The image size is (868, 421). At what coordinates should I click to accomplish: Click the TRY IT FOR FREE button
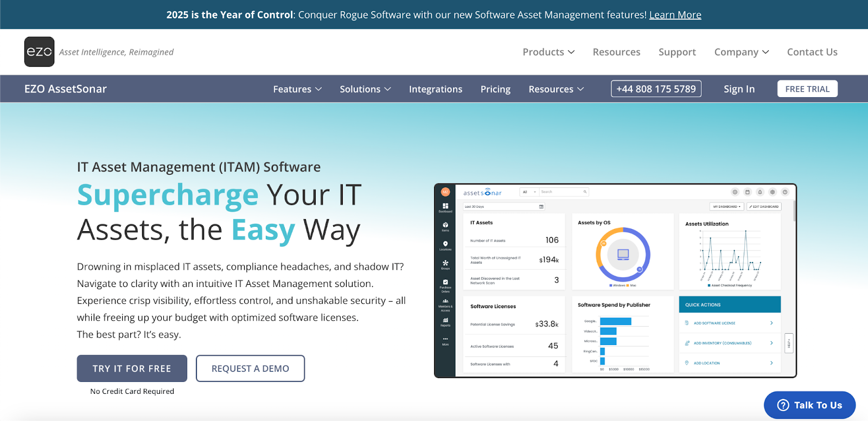tap(132, 368)
